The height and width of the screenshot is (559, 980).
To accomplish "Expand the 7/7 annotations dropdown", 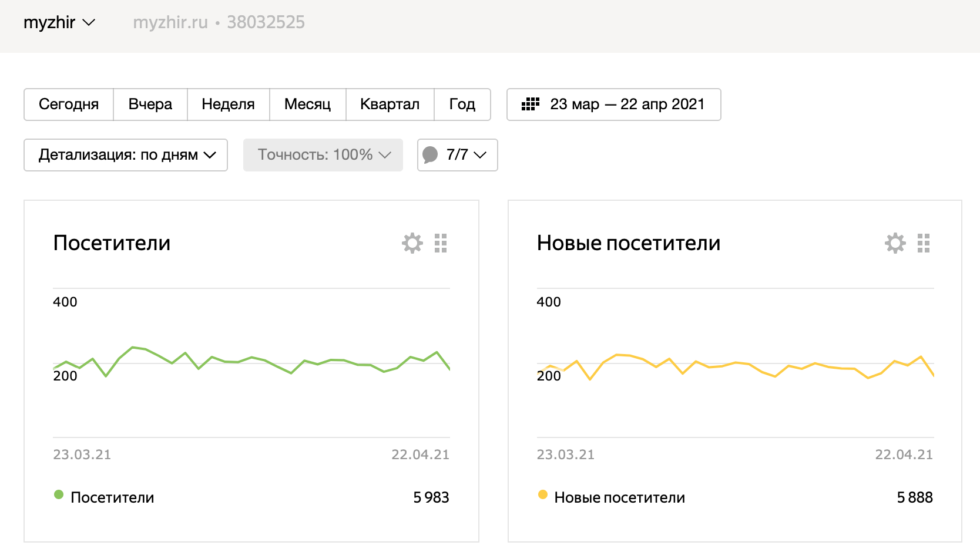I will [x=467, y=155].
